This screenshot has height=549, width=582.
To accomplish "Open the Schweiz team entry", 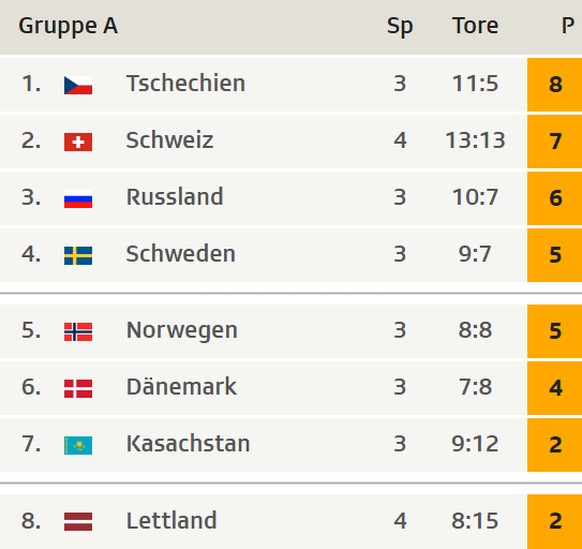I will click(x=170, y=140).
